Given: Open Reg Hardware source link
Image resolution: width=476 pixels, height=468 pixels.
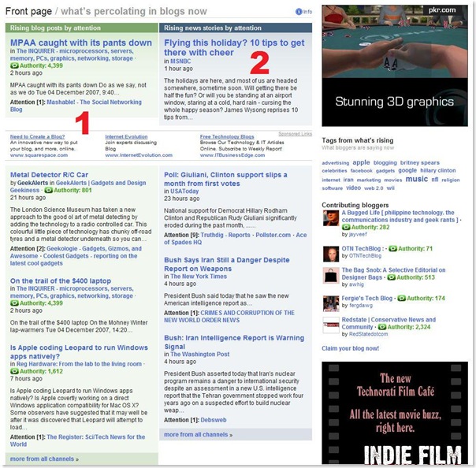Looking at the screenshot, I should [79, 364].
